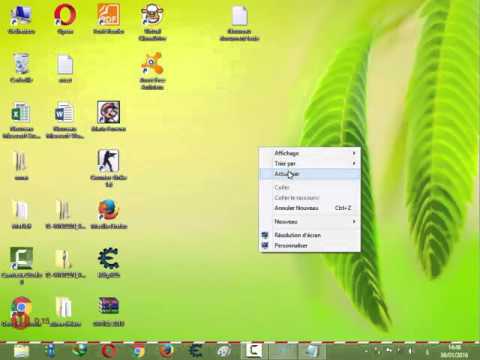Image resolution: width=480 pixels, height=360 pixels.
Task: Open Firefox from the taskbar
Action: click(167, 351)
